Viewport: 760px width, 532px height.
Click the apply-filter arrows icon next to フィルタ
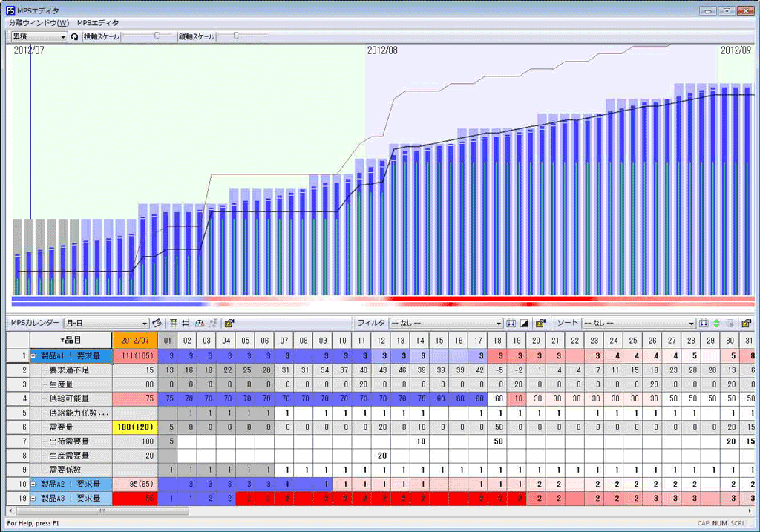(511, 324)
